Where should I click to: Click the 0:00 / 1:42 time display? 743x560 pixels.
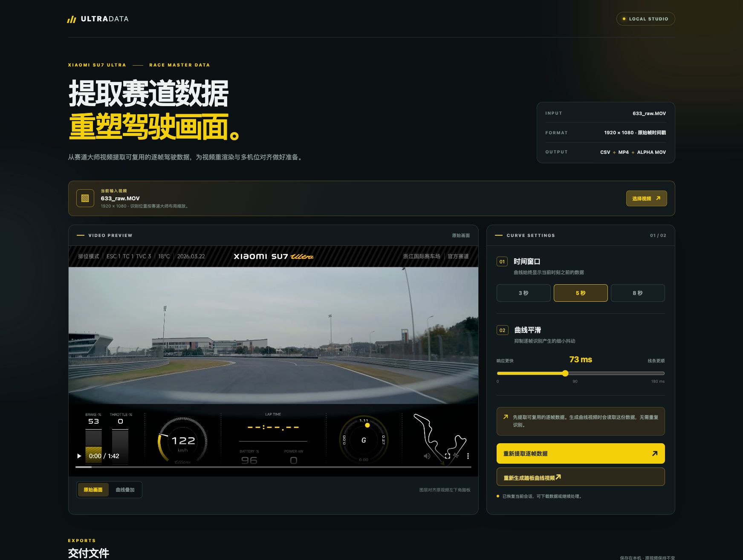(104, 456)
